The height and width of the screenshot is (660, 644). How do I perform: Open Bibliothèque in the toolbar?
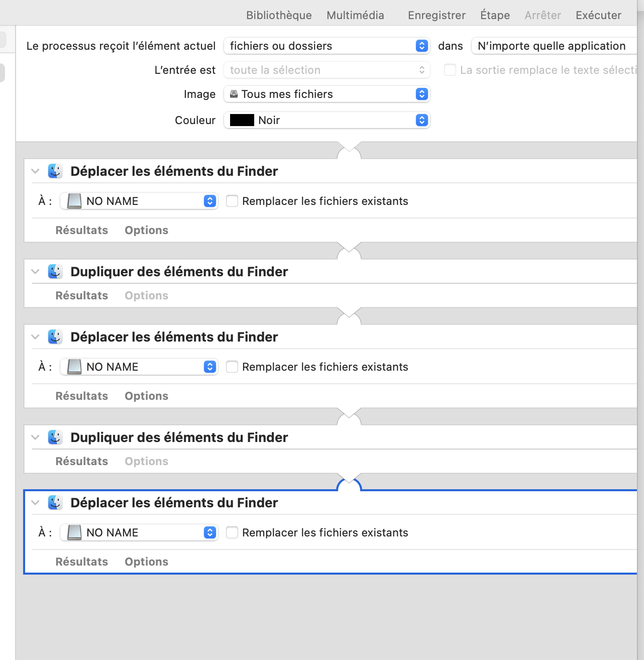click(x=279, y=15)
